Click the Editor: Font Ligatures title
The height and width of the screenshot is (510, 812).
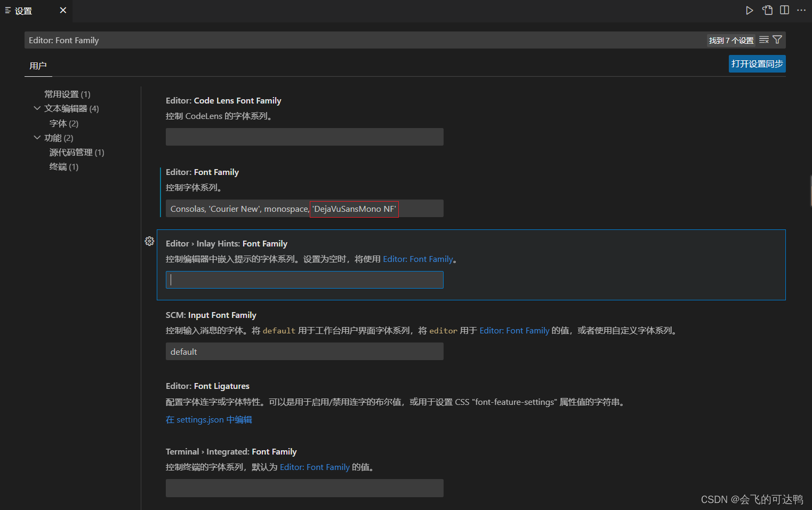coord(207,386)
